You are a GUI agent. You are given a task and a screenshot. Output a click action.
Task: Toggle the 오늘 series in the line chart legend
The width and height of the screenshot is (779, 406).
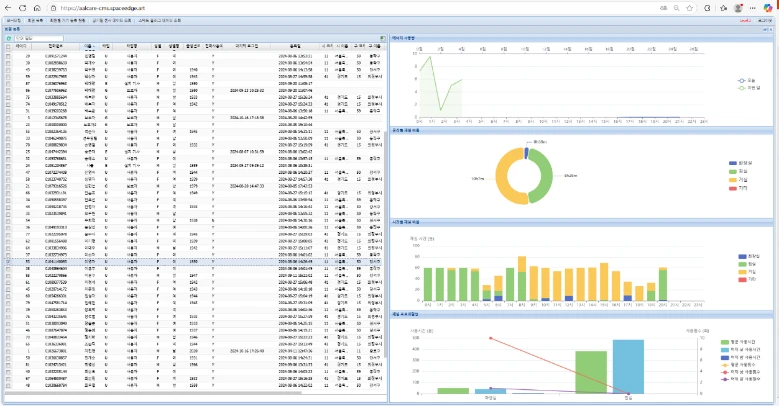click(x=745, y=79)
